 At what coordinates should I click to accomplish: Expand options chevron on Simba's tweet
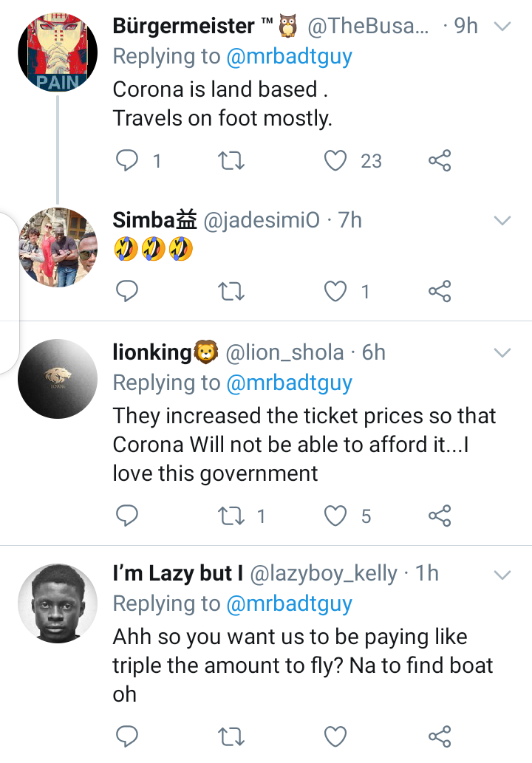tap(502, 221)
